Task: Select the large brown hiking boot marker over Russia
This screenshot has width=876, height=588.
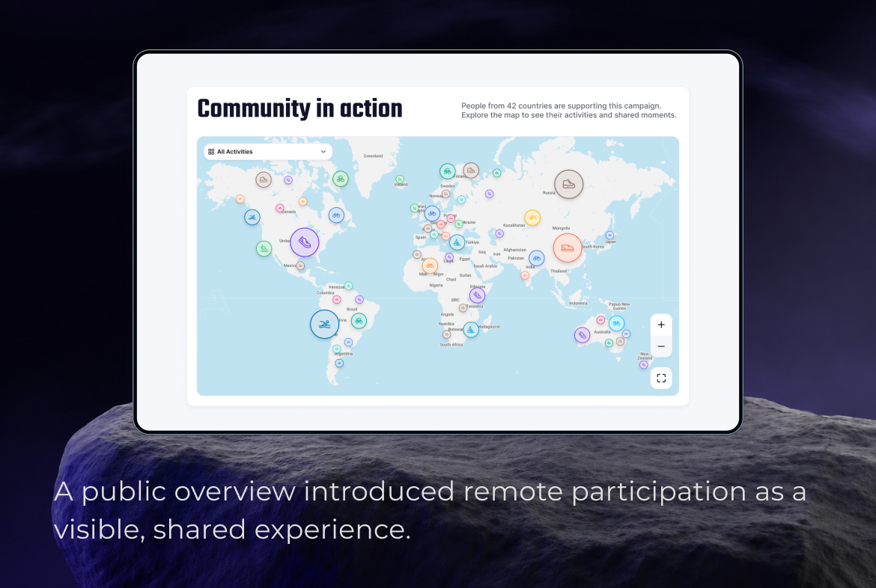Action: point(569,184)
